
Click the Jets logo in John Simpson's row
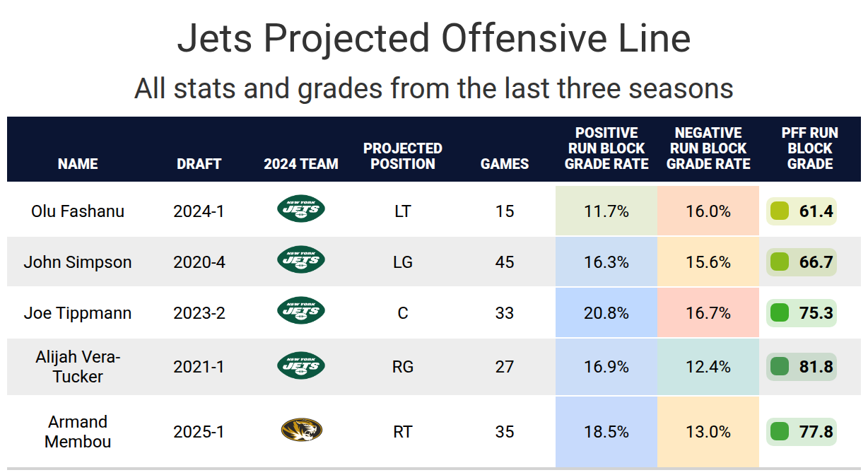coord(301,261)
